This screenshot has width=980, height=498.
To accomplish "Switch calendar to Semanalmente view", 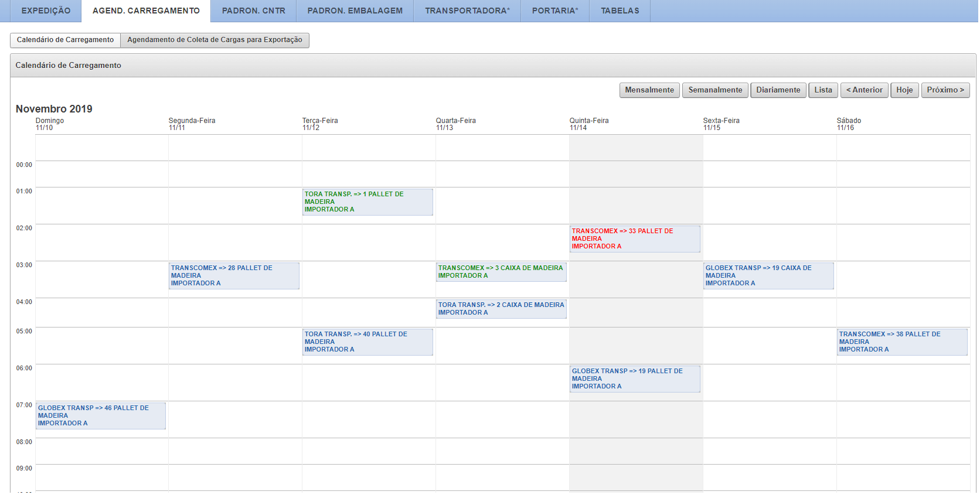I will click(714, 90).
